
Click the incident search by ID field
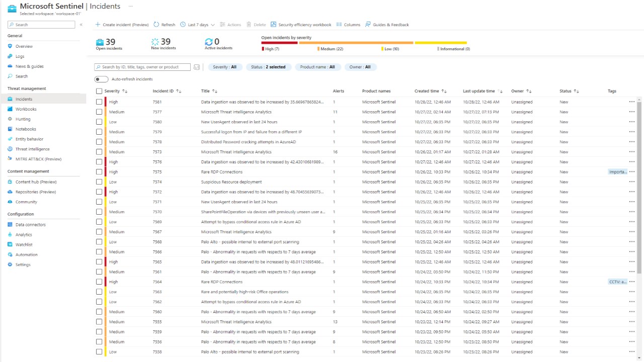pos(142,67)
